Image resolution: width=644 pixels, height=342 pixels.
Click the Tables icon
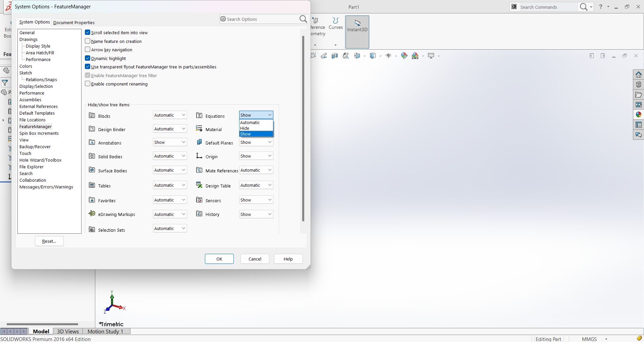92,185
